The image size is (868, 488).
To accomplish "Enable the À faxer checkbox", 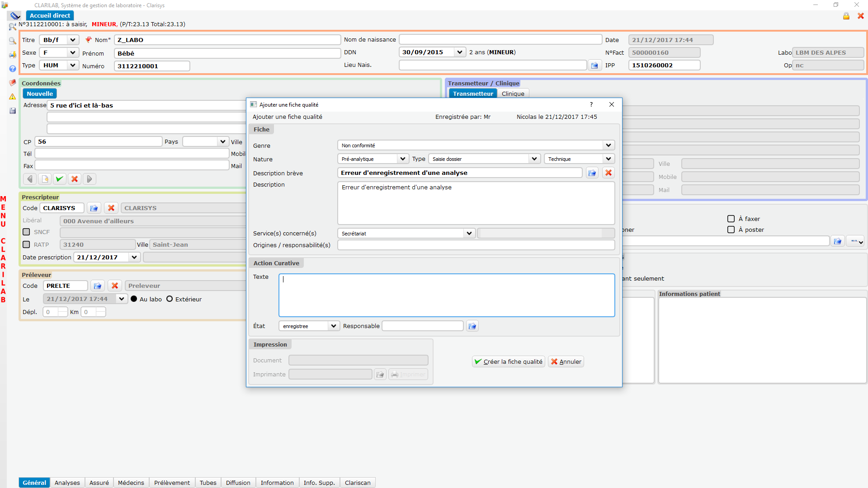I will point(731,219).
